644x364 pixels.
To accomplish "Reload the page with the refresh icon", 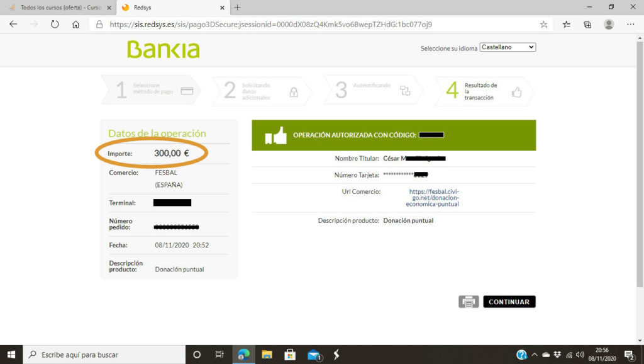I will 55,25.
